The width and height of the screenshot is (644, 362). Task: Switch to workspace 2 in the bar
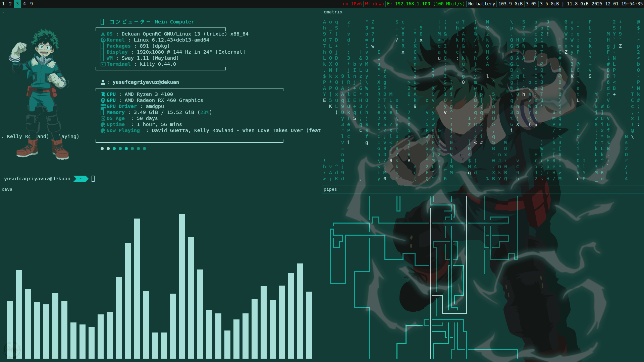click(x=10, y=4)
